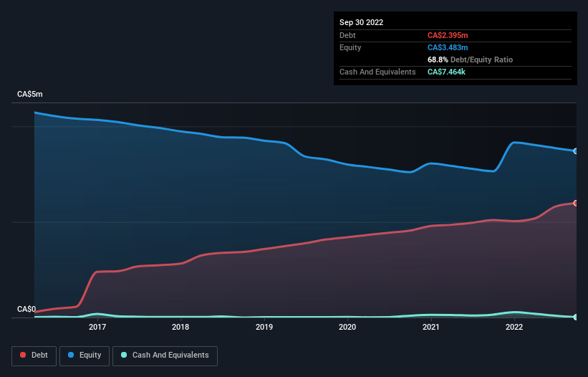Click the red Debt endpoint marker
This screenshot has width=588, height=377.
(x=576, y=203)
